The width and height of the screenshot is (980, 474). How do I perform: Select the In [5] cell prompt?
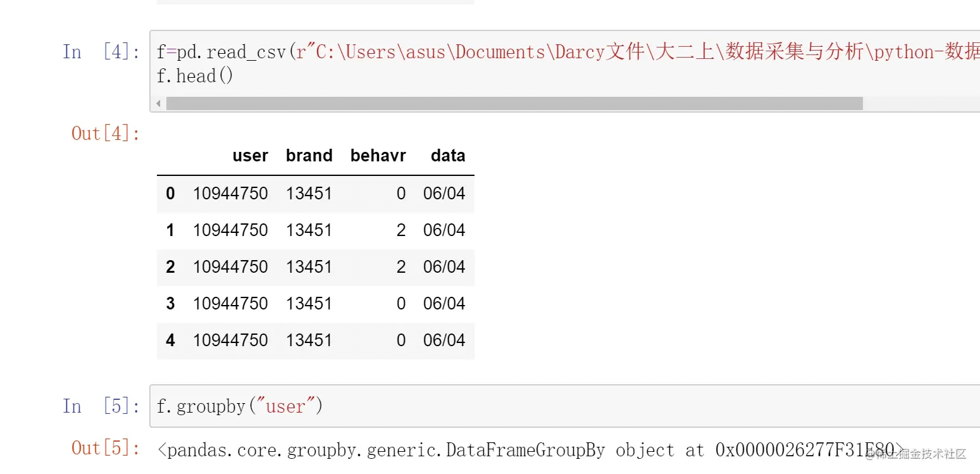(x=101, y=406)
